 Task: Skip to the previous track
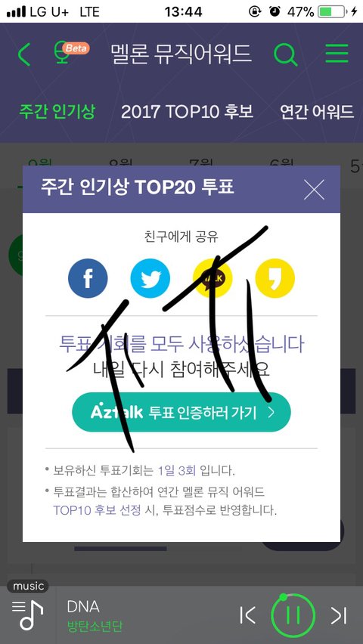click(247, 615)
